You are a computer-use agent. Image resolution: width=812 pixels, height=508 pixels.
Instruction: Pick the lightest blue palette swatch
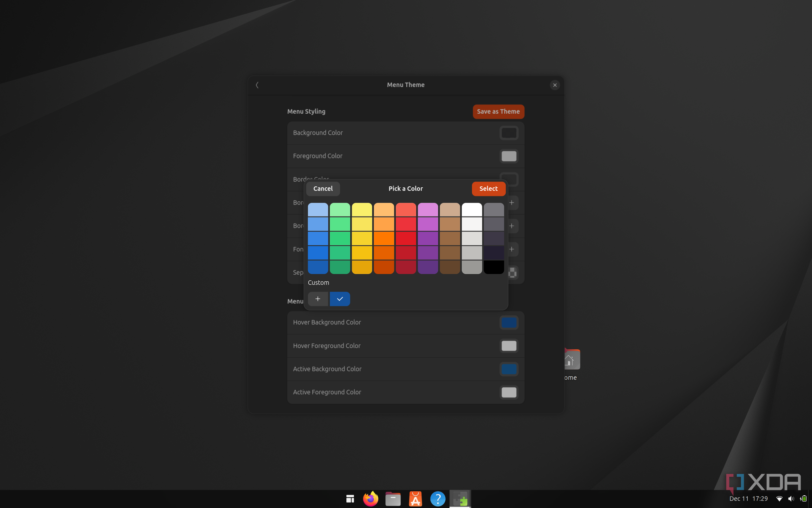(318, 210)
